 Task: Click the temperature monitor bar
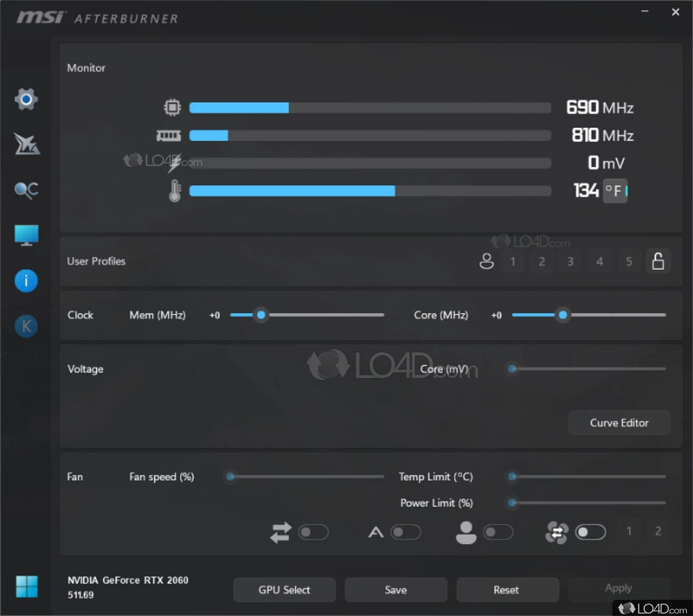(370, 191)
